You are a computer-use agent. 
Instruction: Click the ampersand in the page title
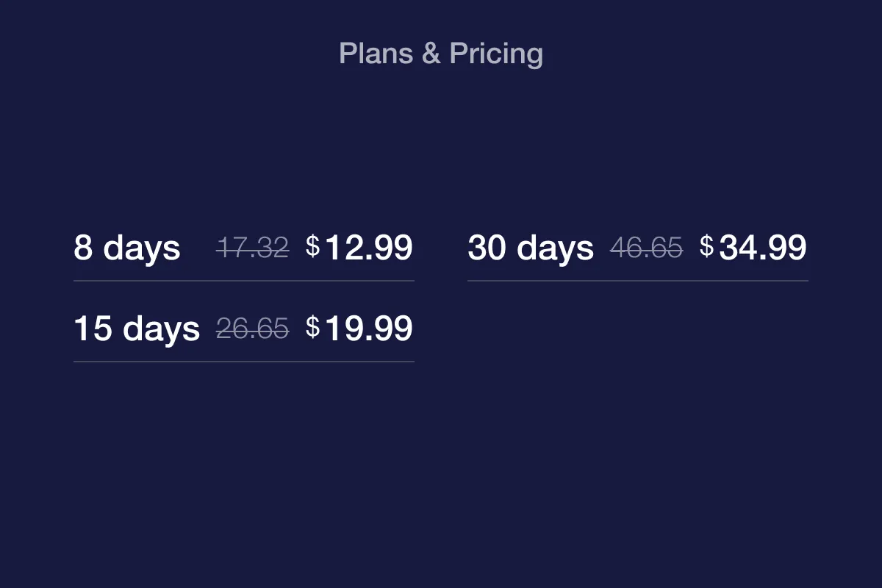[431, 54]
